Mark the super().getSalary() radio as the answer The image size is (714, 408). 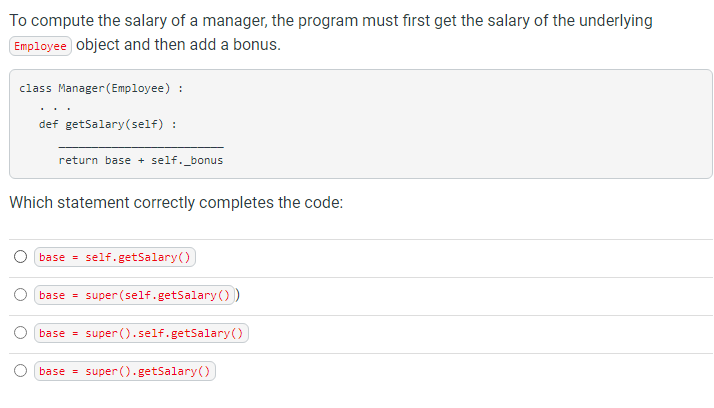click(20, 371)
